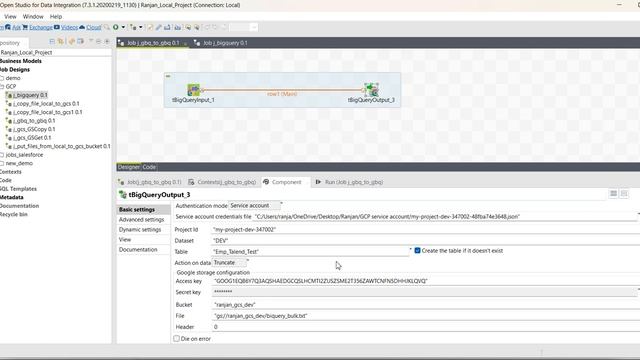The image size is (640, 360).
Task: Maximize the Repository panel
Action: click(107, 41)
